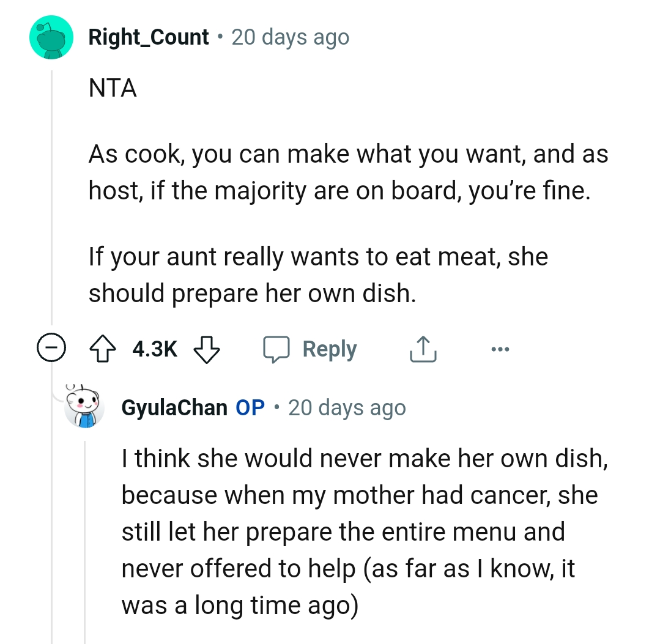Viewport: 660px width, 644px height.
Task: Click the OP badge next to GyulaChan
Action: pos(250,407)
